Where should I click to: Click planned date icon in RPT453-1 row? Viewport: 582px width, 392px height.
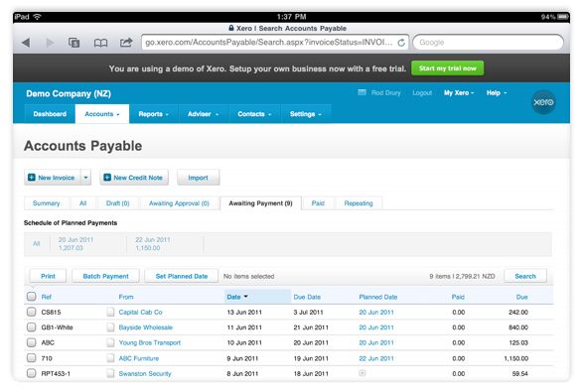pos(363,373)
